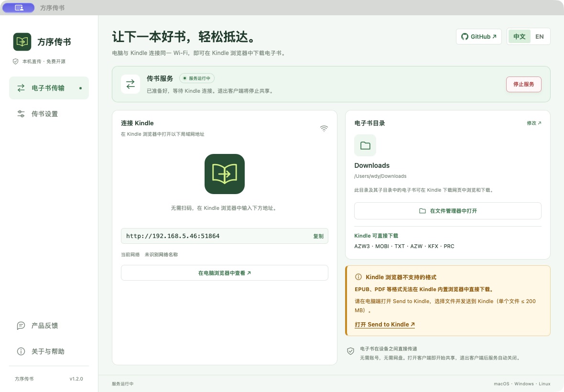Image resolution: width=564 pixels, height=392 pixels.
Task: Click the v1.2.0 version label
Action: coord(76,379)
